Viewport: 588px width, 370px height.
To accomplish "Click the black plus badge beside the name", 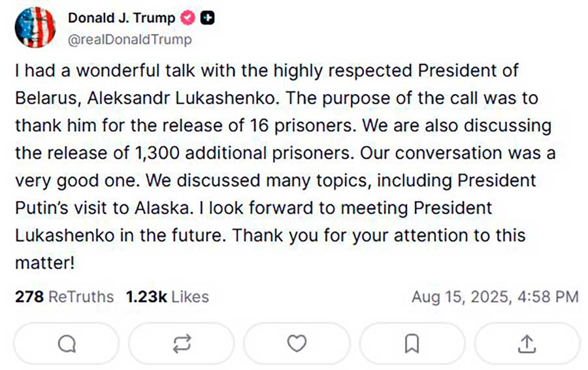I will pyautogui.click(x=207, y=18).
